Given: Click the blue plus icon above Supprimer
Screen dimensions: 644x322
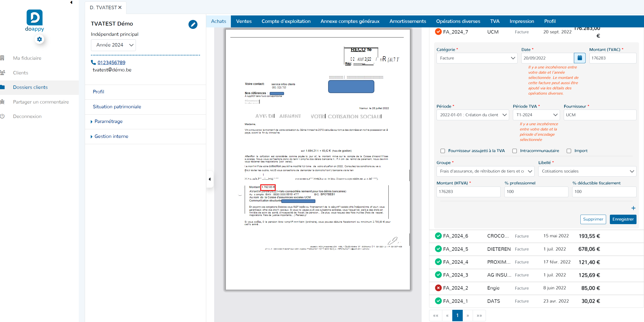Looking at the screenshot, I should [633, 208].
